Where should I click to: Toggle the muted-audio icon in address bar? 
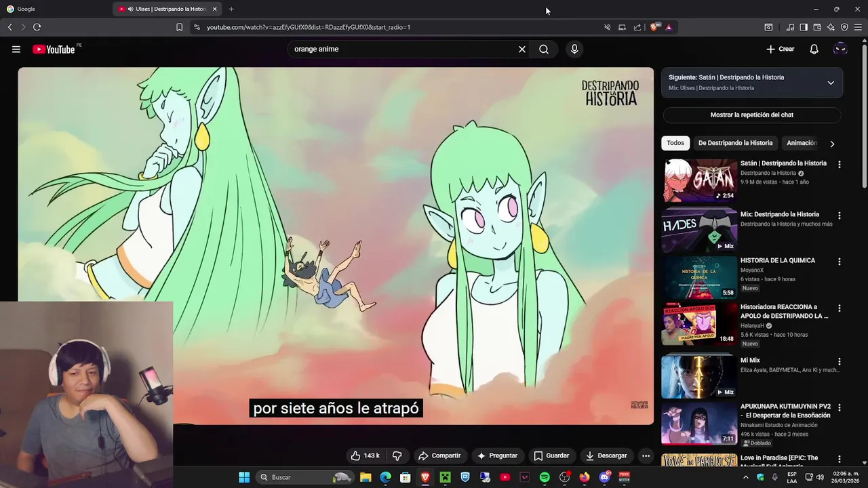coord(608,27)
